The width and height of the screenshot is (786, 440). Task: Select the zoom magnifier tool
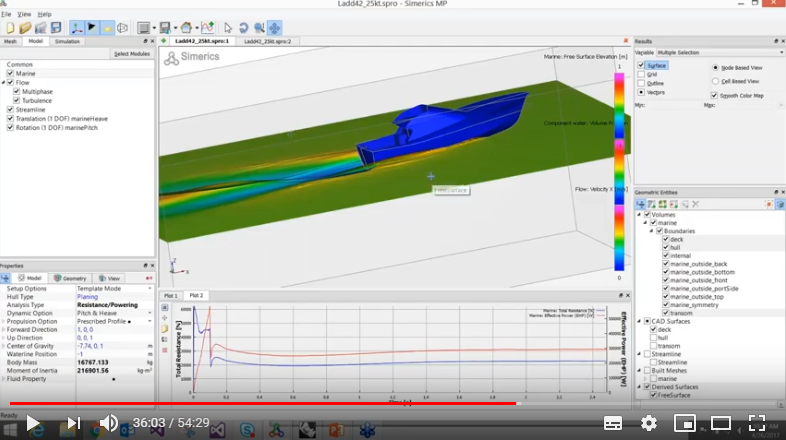coord(259,28)
